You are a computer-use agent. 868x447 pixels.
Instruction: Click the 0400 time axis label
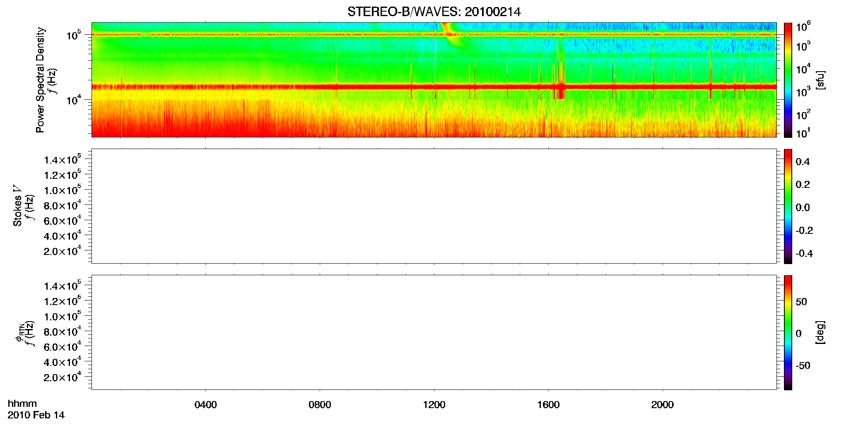pos(206,405)
